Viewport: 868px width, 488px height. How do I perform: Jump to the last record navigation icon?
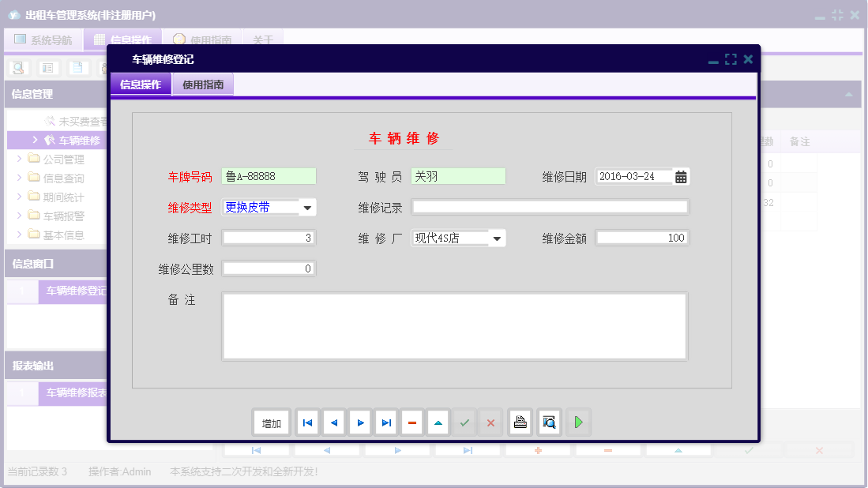click(385, 422)
